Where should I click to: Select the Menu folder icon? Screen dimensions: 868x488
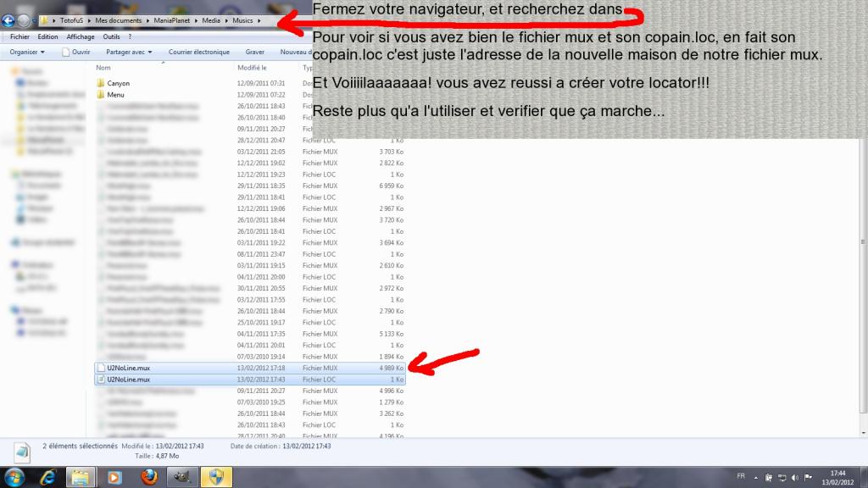[100, 95]
